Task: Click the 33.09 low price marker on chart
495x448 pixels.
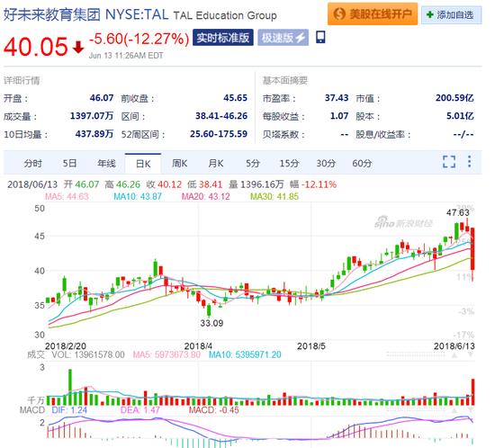Action: coord(211,323)
